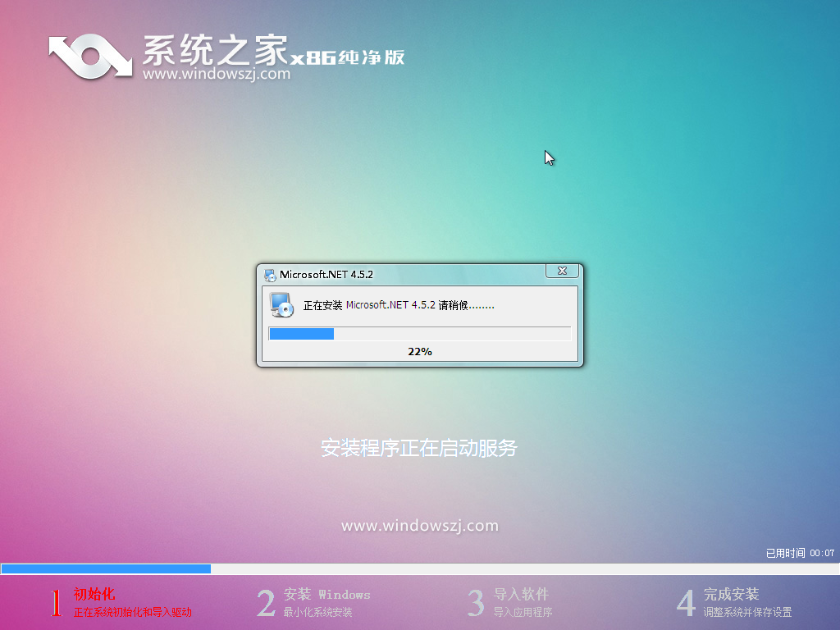Click the blue overall progress bar

[x=105, y=568]
